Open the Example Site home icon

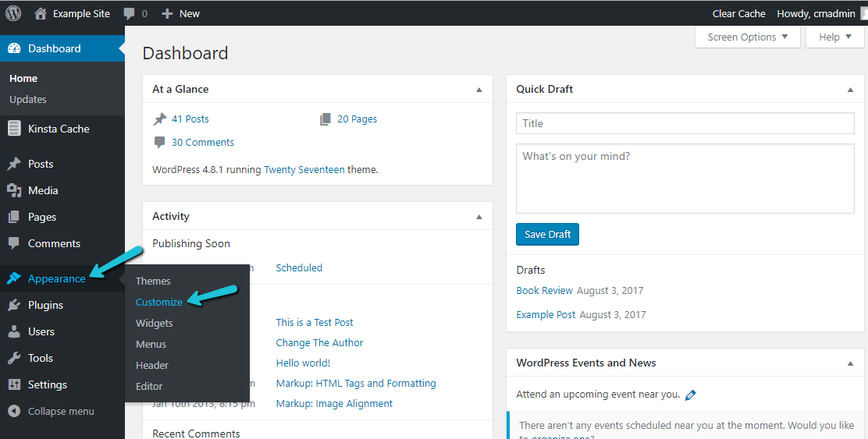click(41, 13)
